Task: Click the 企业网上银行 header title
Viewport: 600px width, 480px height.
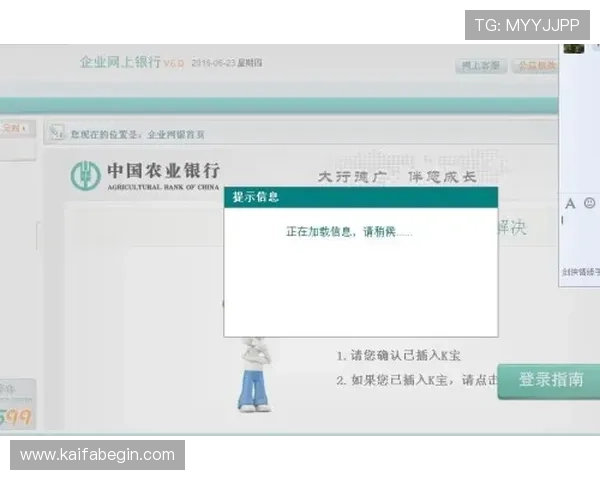Action: (x=120, y=62)
